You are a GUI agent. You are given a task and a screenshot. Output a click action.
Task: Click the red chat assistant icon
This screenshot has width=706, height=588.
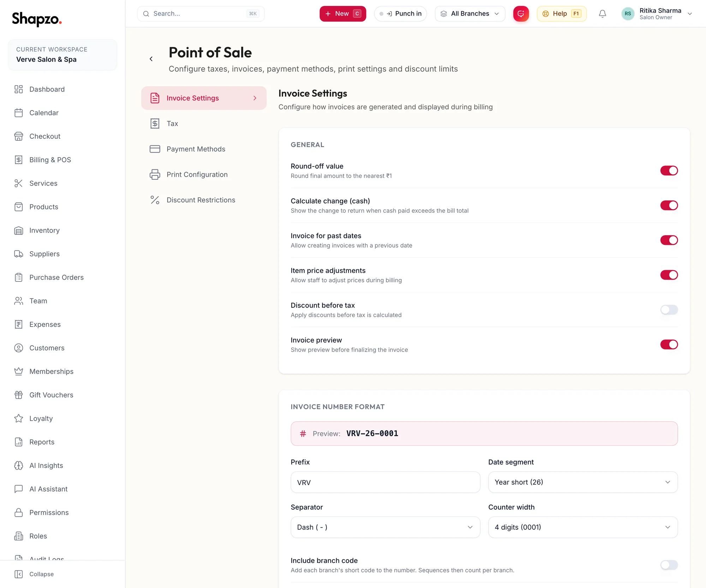[521, 14]
